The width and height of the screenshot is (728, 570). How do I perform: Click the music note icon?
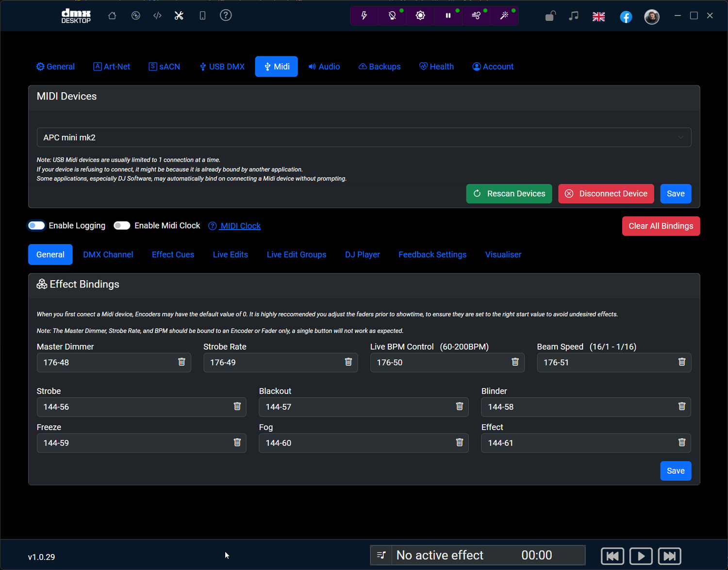574,16
